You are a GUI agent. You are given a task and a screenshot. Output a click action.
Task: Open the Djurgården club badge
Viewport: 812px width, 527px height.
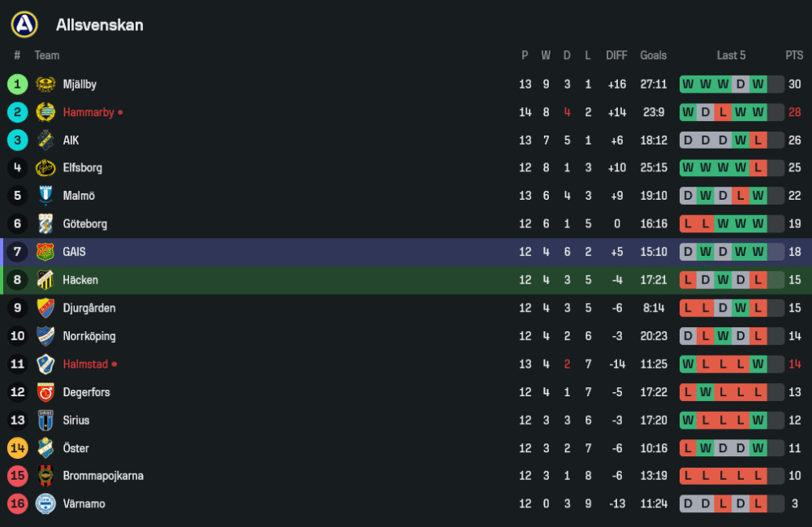coord(45,308)
